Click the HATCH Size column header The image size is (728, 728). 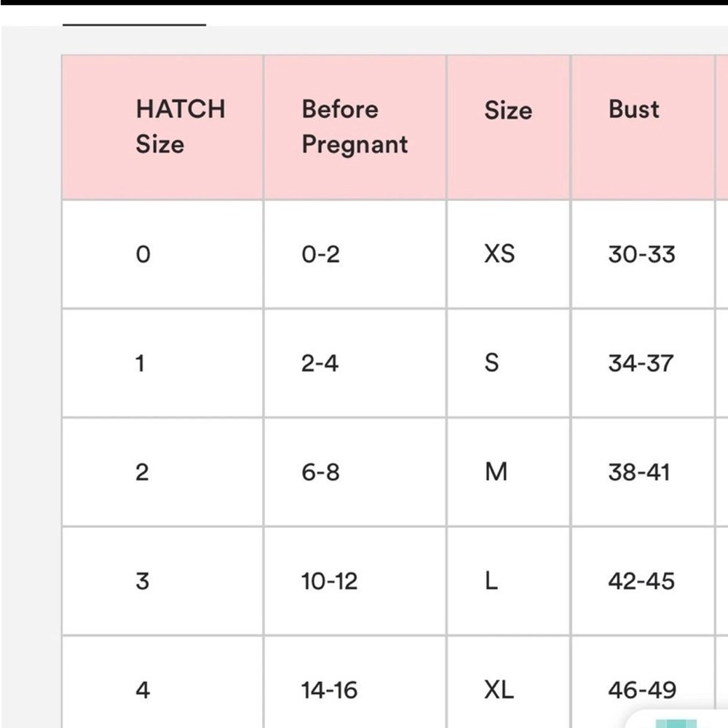[162, 127]
